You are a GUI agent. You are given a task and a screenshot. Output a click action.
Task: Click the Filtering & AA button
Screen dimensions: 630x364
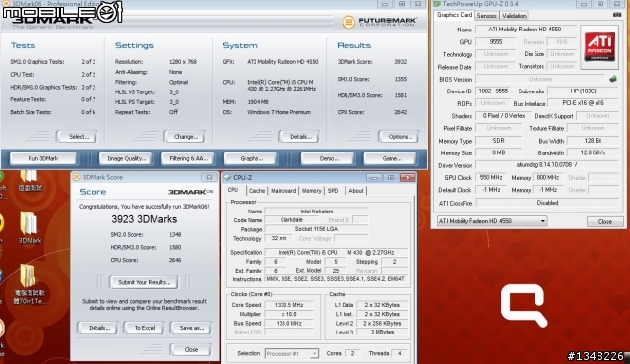coord(188,158)
